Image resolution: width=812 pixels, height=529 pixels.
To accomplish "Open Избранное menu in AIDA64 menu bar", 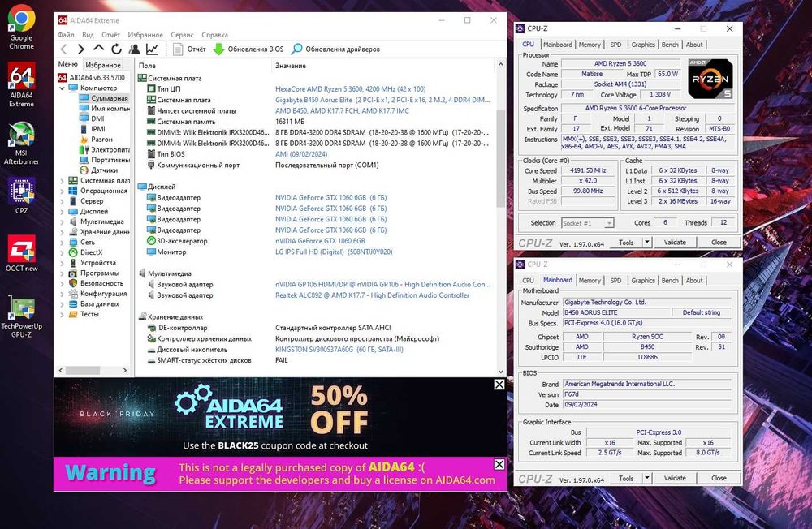I will coord(145,35).
